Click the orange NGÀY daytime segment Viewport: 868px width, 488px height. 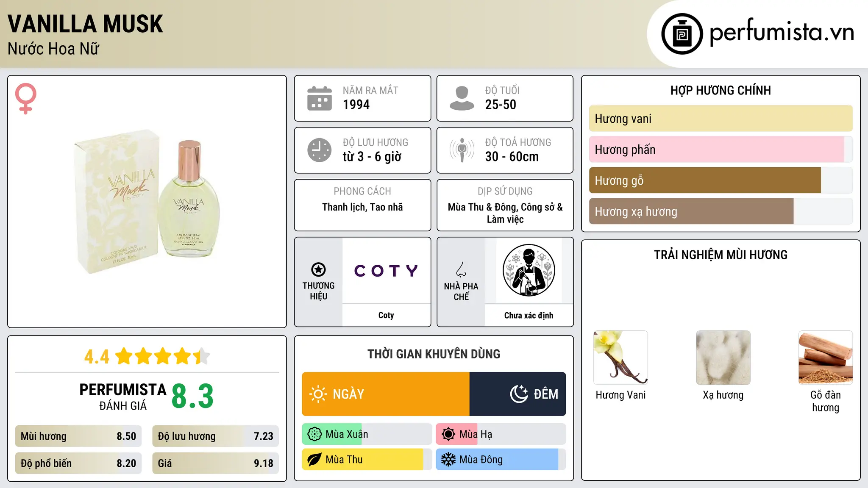(386, 394)
